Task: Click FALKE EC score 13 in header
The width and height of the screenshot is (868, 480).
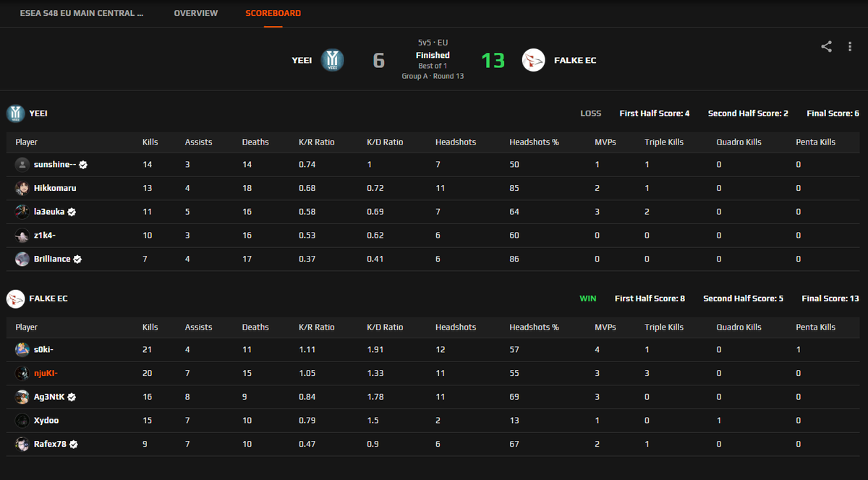Action: point(493,60)
